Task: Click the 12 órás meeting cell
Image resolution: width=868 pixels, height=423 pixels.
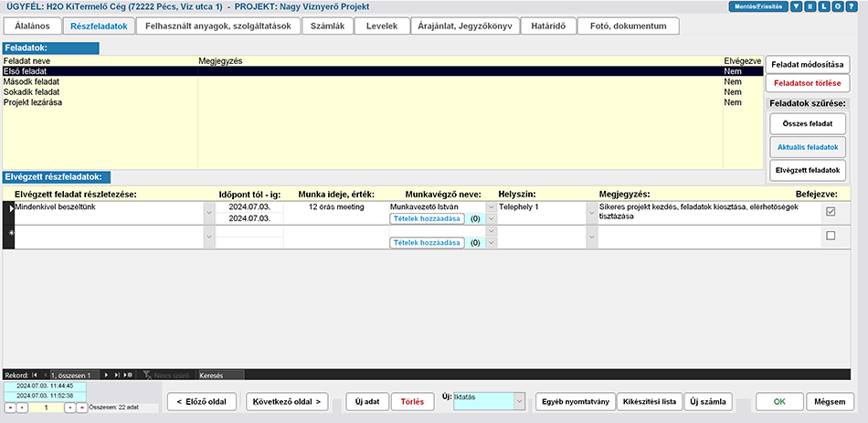Action: click(336, 207)
